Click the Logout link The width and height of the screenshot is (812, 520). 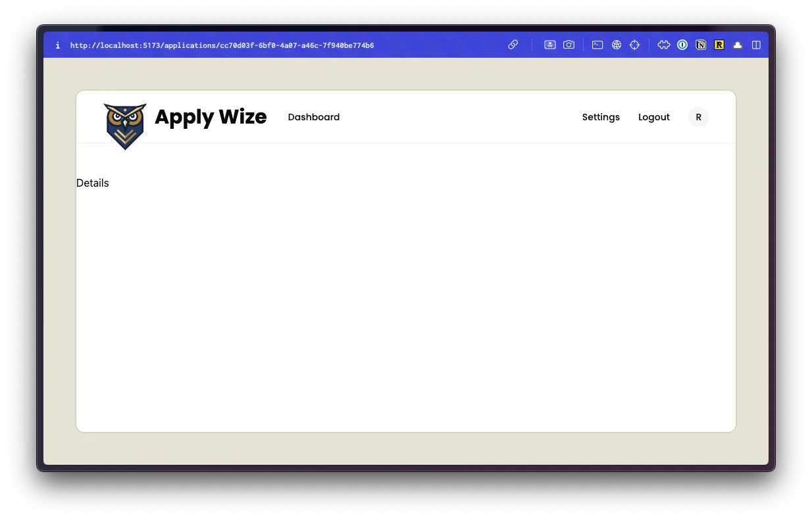pos(653,117)
